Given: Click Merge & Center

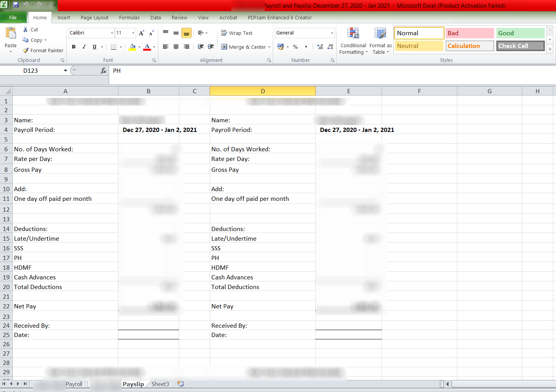Looking at the screenshot, I should coord(243,47).
